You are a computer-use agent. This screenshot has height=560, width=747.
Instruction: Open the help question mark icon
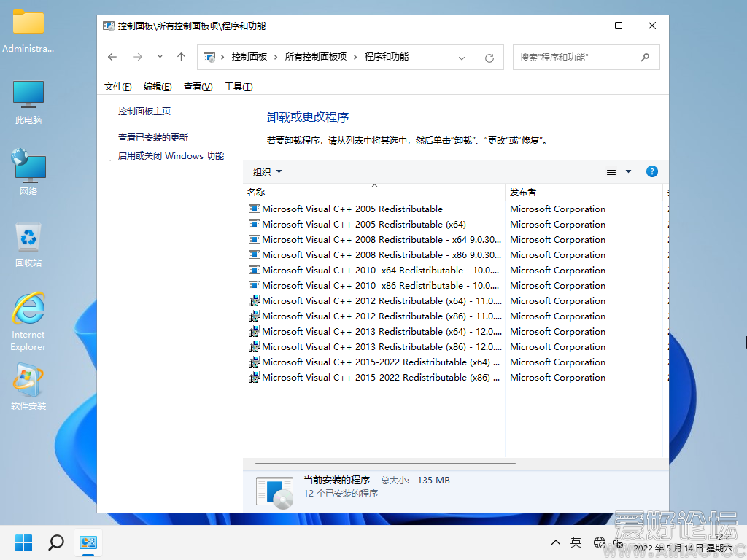point(652,171)
